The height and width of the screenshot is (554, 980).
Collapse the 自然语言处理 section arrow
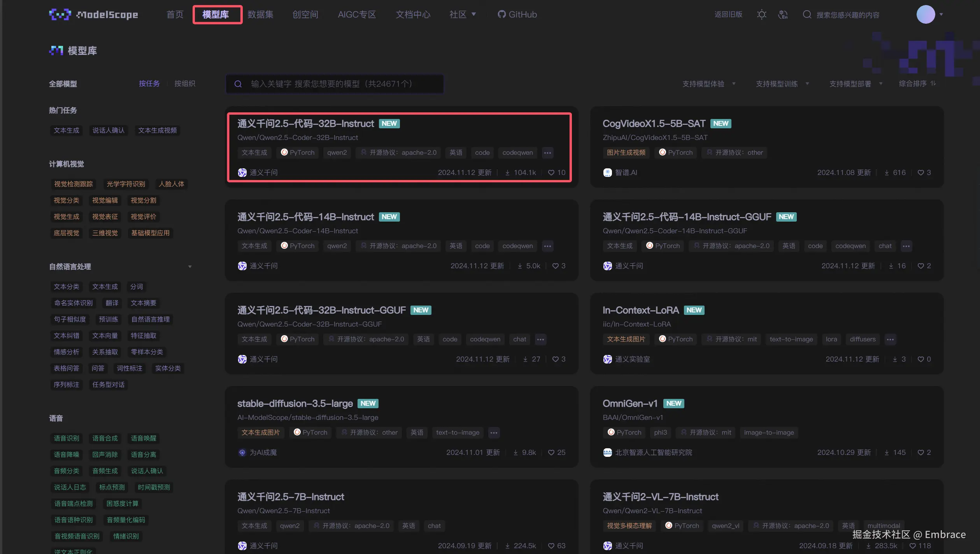tap(190, 267)
